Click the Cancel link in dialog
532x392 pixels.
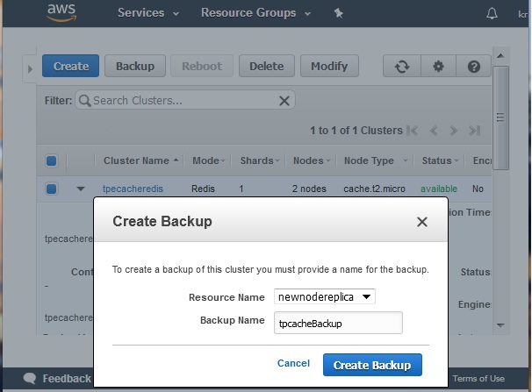click(293, 363)
